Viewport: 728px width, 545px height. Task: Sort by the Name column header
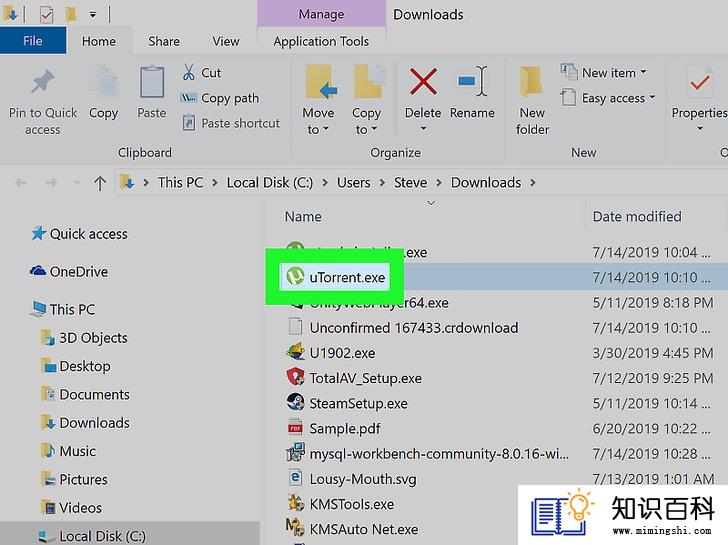pyautogui.click(x=303, y=216)
